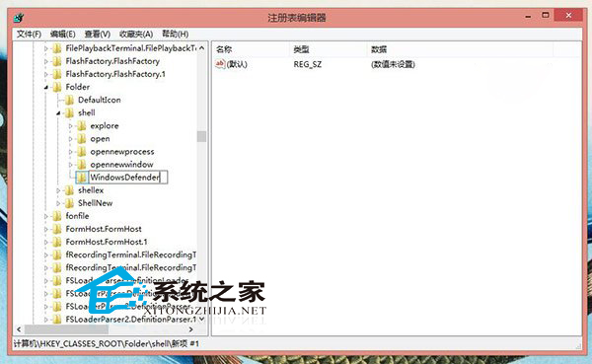Open the 帮助(H) menu
The image size is (592, 364).
[176, 34]
